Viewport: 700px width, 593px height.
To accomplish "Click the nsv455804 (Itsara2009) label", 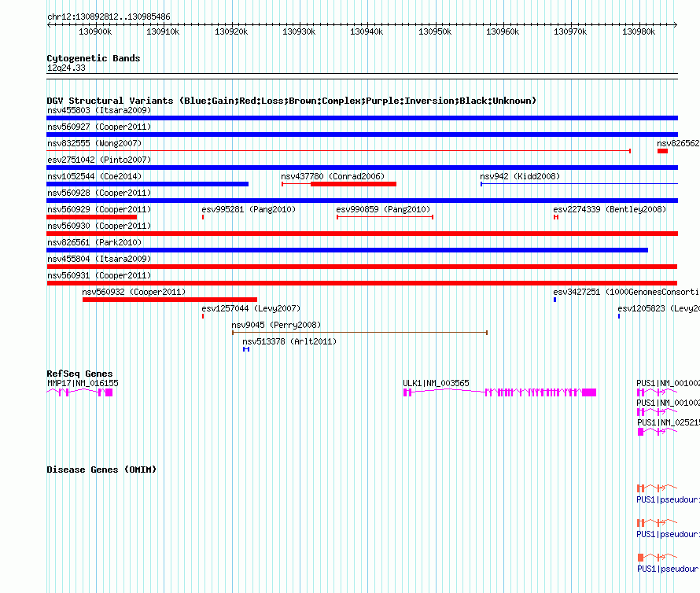I will point(99,259).
